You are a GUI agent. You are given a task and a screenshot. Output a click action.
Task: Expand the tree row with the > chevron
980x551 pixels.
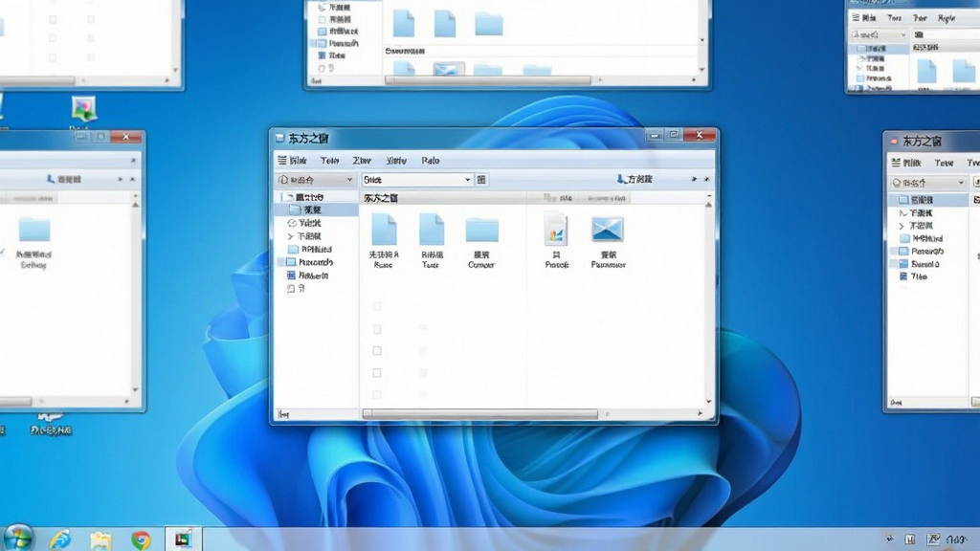point(290,237)
